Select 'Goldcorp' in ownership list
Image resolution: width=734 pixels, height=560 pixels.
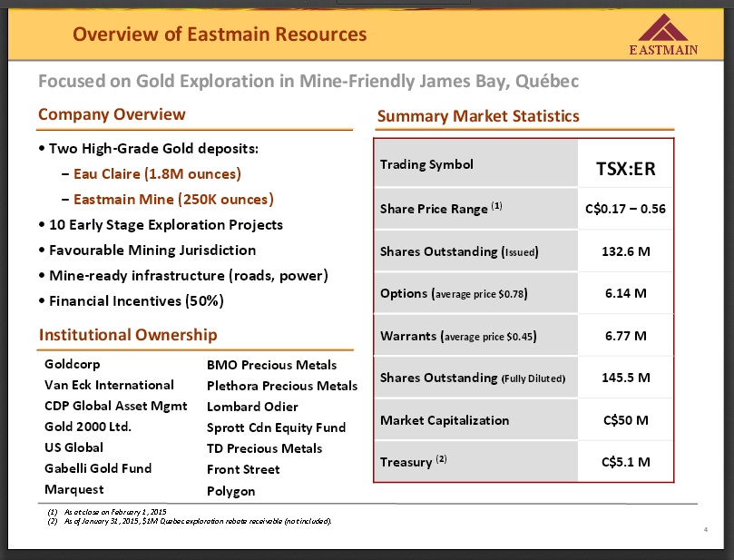(72, 364)
